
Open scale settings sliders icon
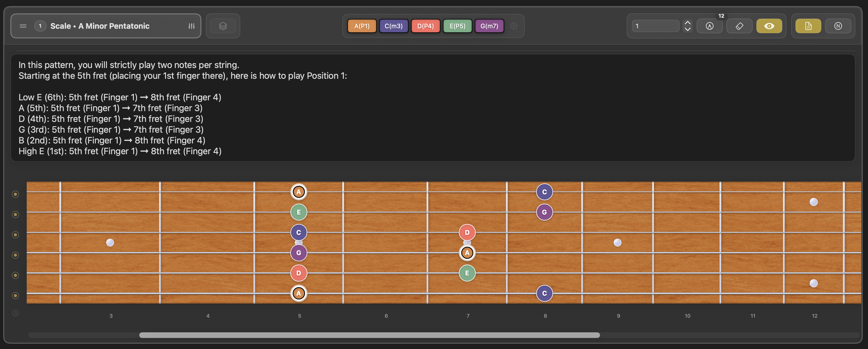191,26
